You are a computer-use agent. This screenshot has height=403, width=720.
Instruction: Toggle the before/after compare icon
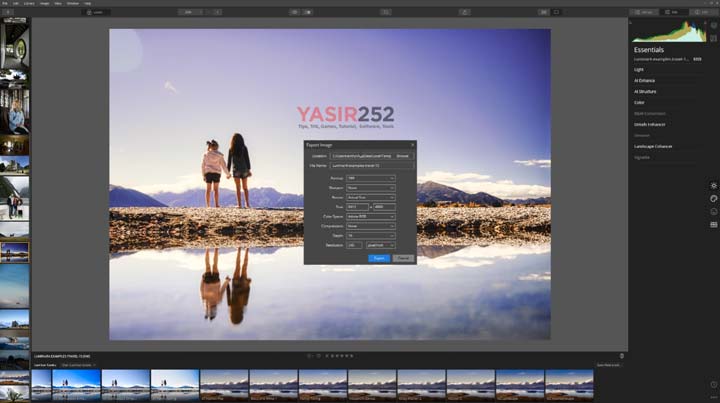pos(308,12)
